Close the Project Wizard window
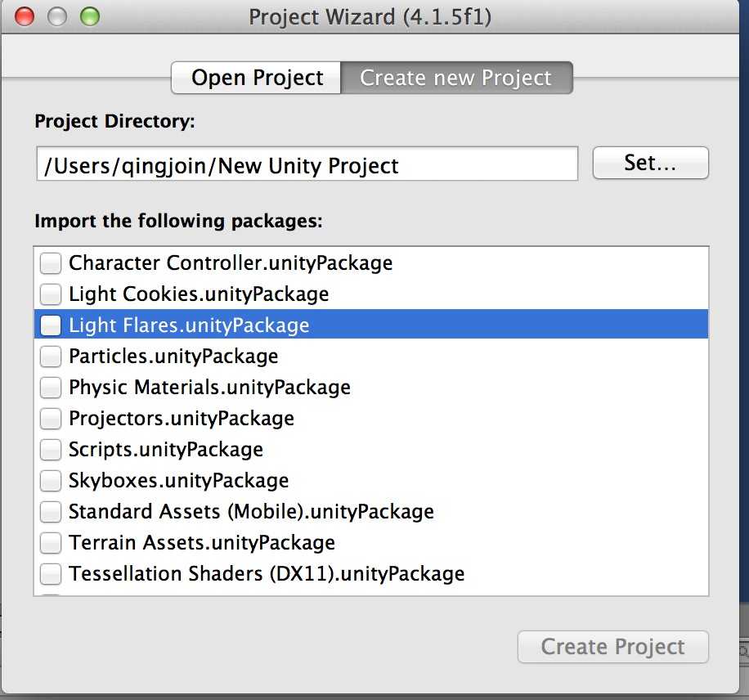Screen dimensions: 749x700 25,16
